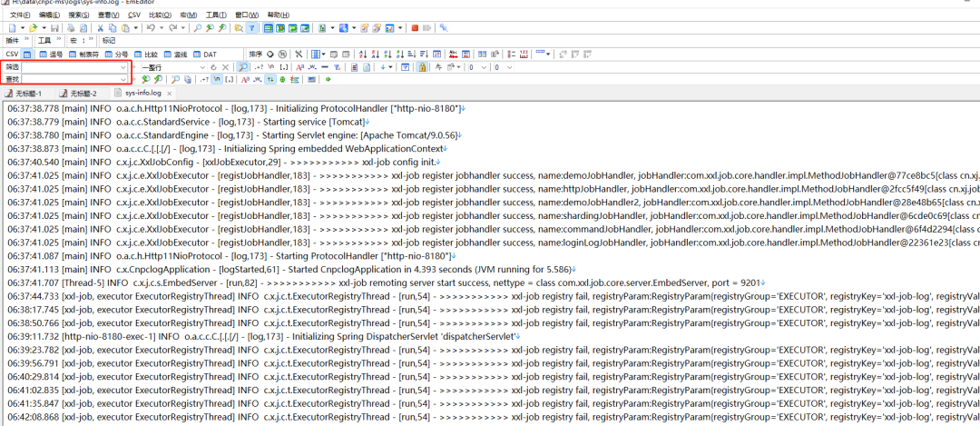Toggle the green up-down arrows on Find bar
This screenshot has width=980, height=426.
[270, 79]
